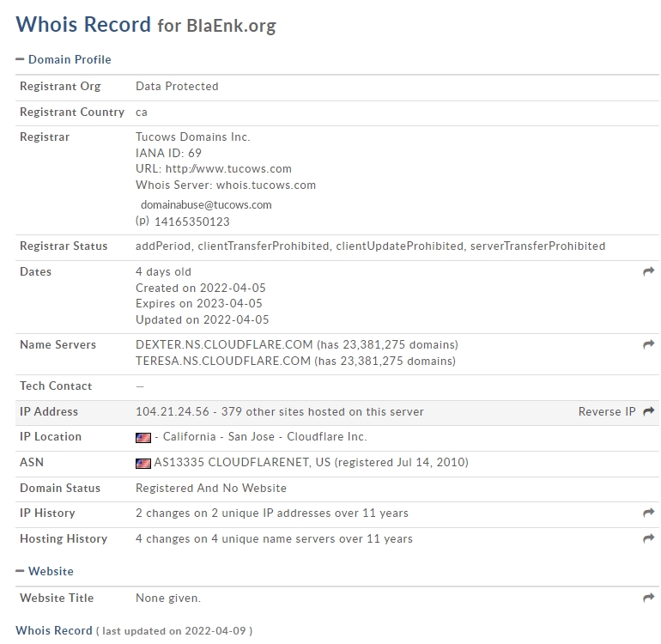The height and width of the screenshot is (644, 661).
Task: Click the arrow icon in Website Title row
Action: click(648, 597)
